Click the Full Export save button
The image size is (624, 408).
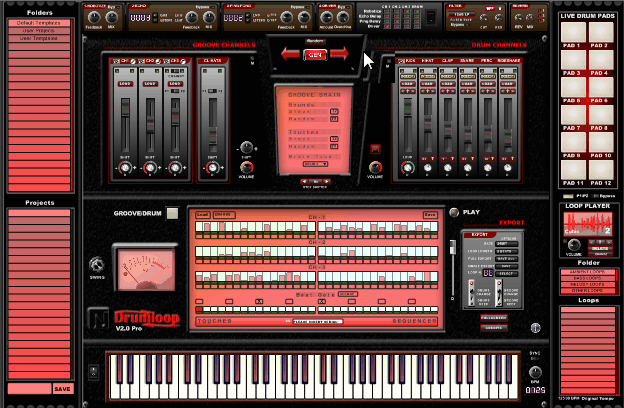tap(506, 259)
